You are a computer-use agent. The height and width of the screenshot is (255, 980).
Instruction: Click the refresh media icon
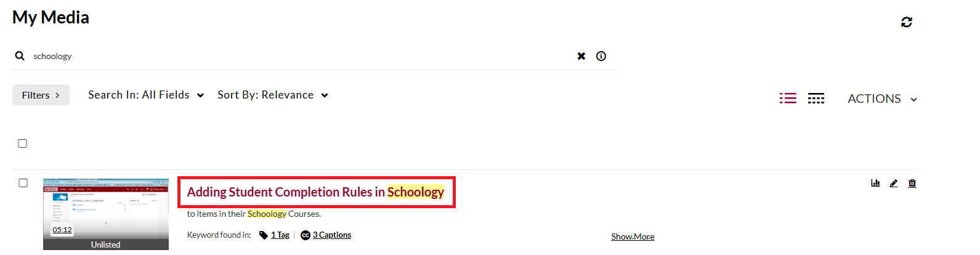(906, 22)
